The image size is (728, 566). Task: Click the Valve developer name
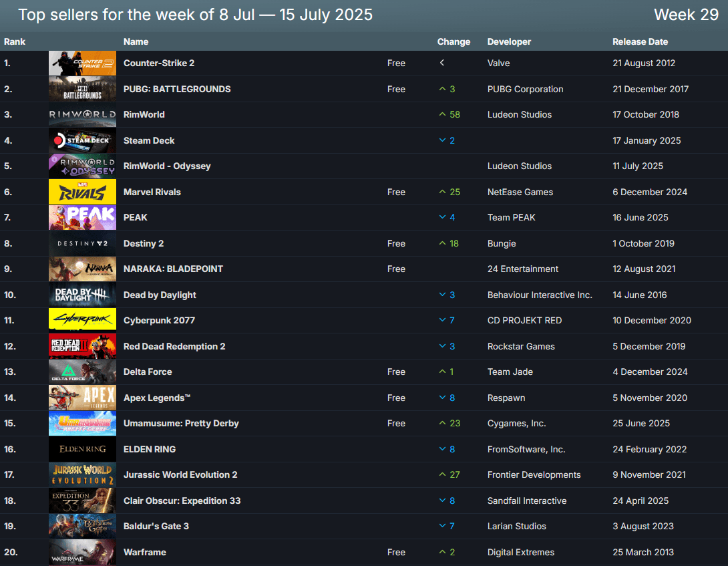pos(499,63)
